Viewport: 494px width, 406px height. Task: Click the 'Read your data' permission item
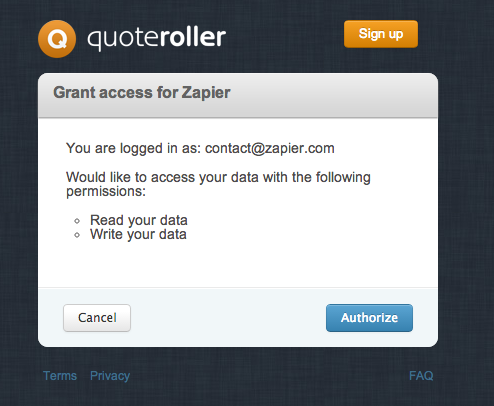tap(139, 220)
